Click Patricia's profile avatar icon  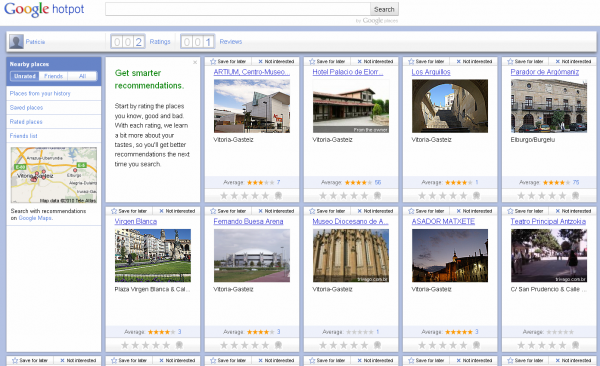(x=16, y=42)
